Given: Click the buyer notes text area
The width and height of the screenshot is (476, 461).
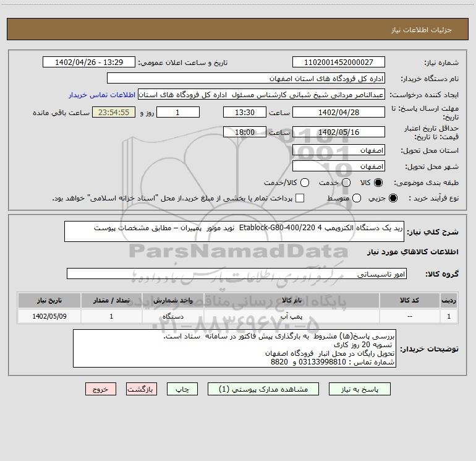Looking at the screenshot, I should (234, 348).
